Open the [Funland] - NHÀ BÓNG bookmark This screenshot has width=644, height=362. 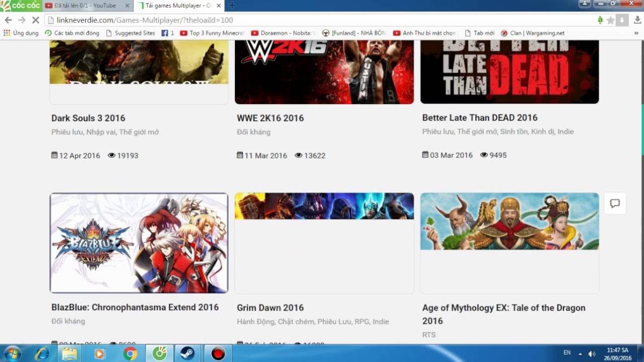(x=354, y=33)
